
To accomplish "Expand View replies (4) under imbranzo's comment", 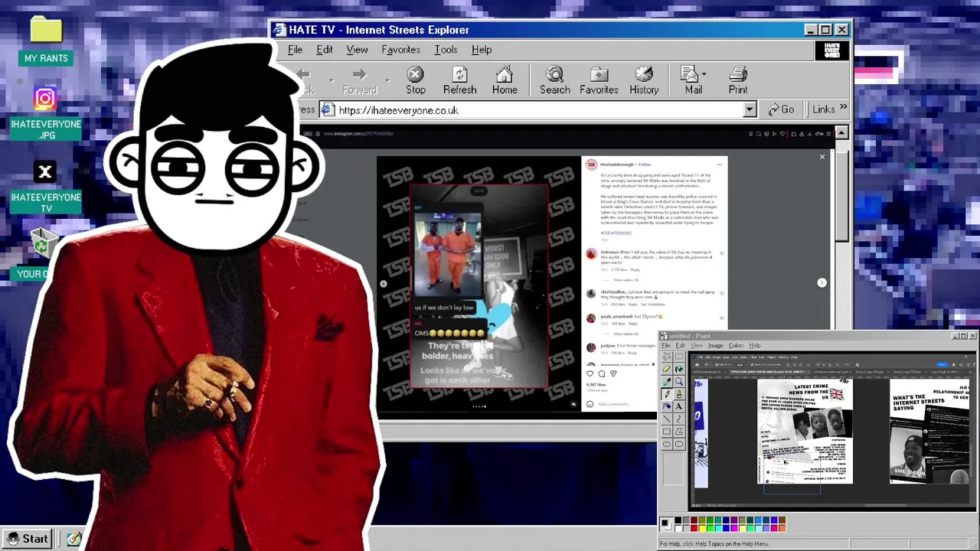I will pyautogui.click(x=626, y=280).
